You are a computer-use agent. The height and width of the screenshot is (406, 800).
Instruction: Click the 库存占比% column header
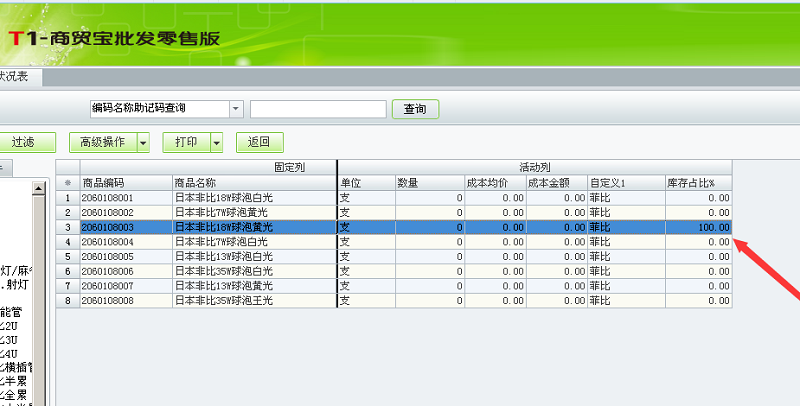click(698, 183)
